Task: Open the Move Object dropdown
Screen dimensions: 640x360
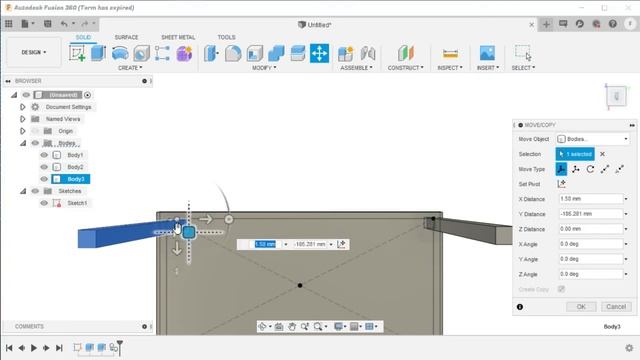Action: point(593,139)
